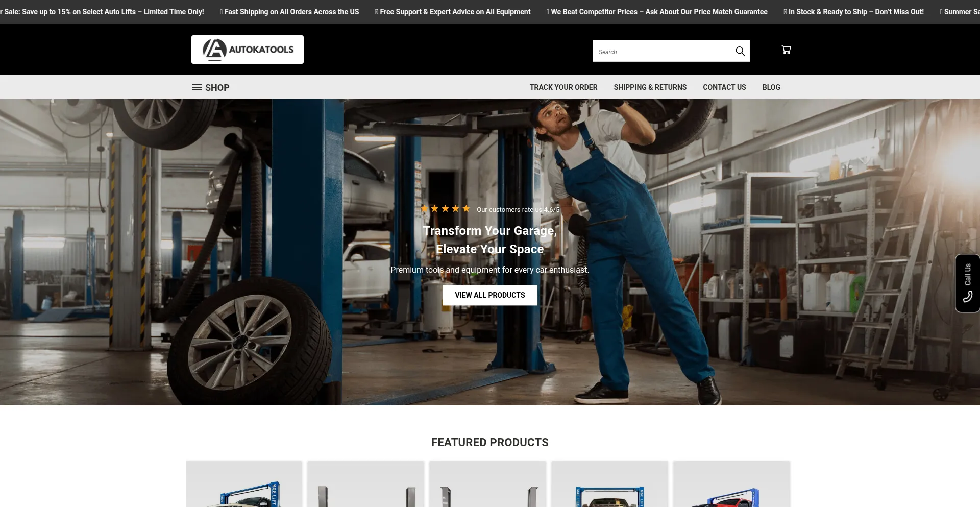980x507 pixels.
Task: Click the Fast Shipping announcement text
Action: (289, 12)
